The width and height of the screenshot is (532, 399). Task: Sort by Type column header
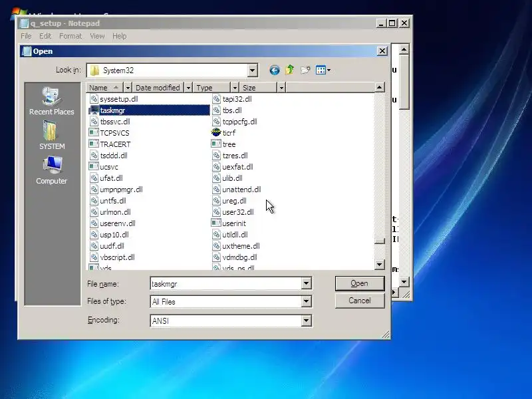[211, 88]
